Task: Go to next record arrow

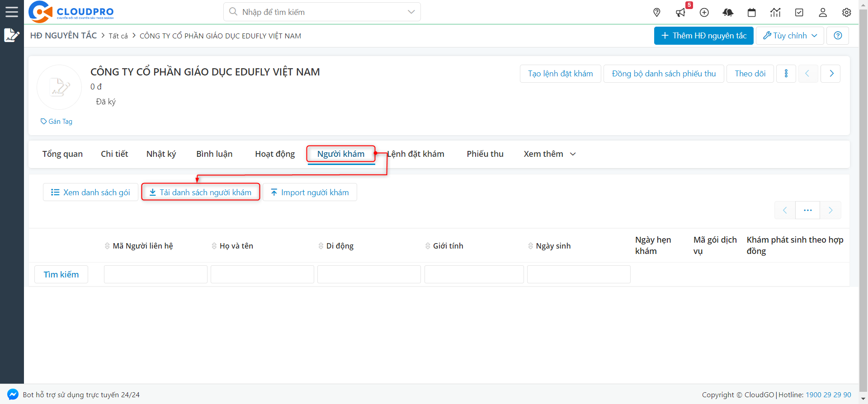Action: click(x=831, y=74)
